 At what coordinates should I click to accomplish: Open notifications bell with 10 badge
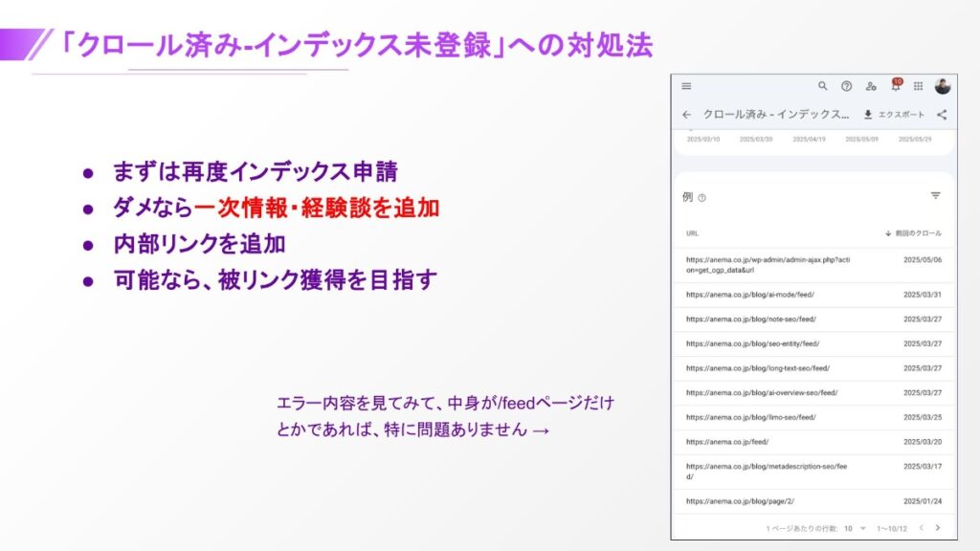click(896, 86)
